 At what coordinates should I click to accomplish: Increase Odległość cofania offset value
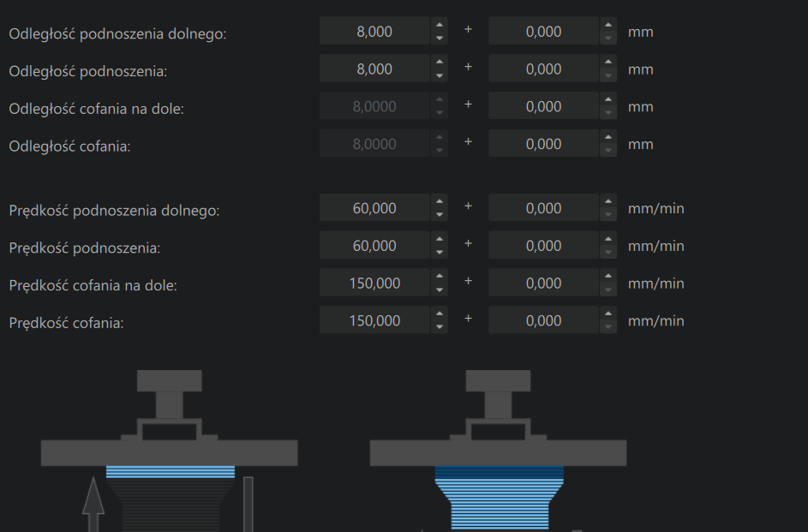pyautogui.click(x=608, y=138)
